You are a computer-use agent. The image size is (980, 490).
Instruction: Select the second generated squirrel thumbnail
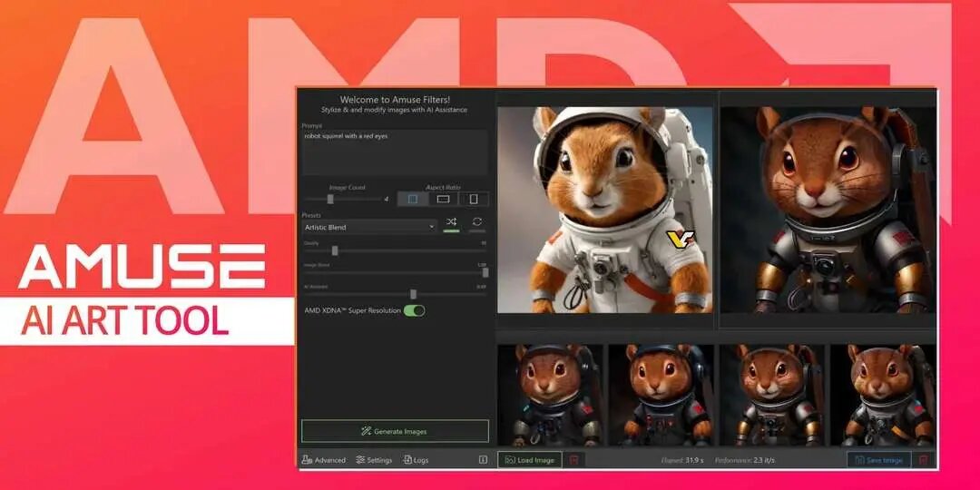click(661, 396)
